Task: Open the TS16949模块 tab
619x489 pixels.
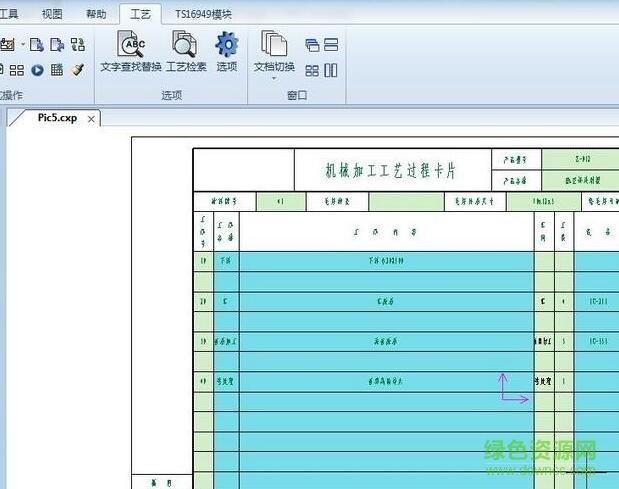Action: point(203,15)
